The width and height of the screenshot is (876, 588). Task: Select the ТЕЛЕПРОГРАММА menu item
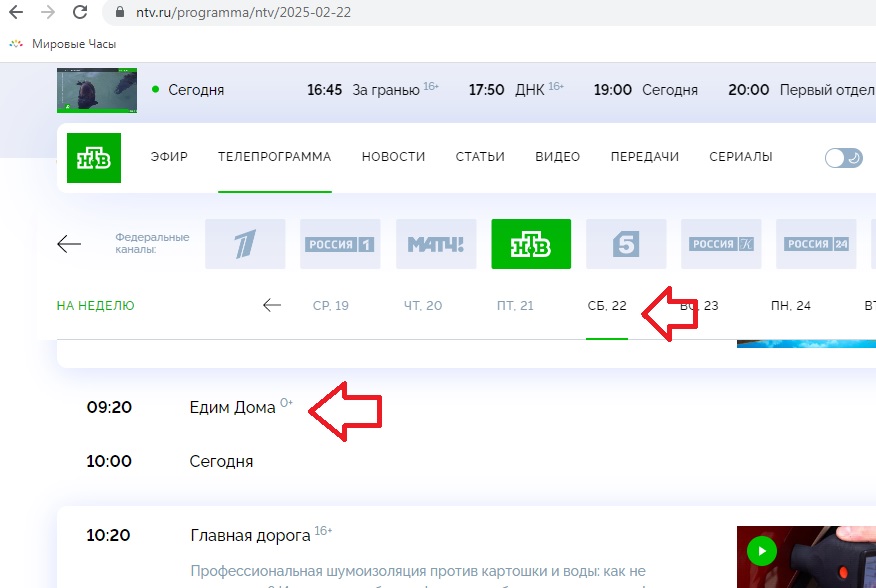tap(274, 157)
